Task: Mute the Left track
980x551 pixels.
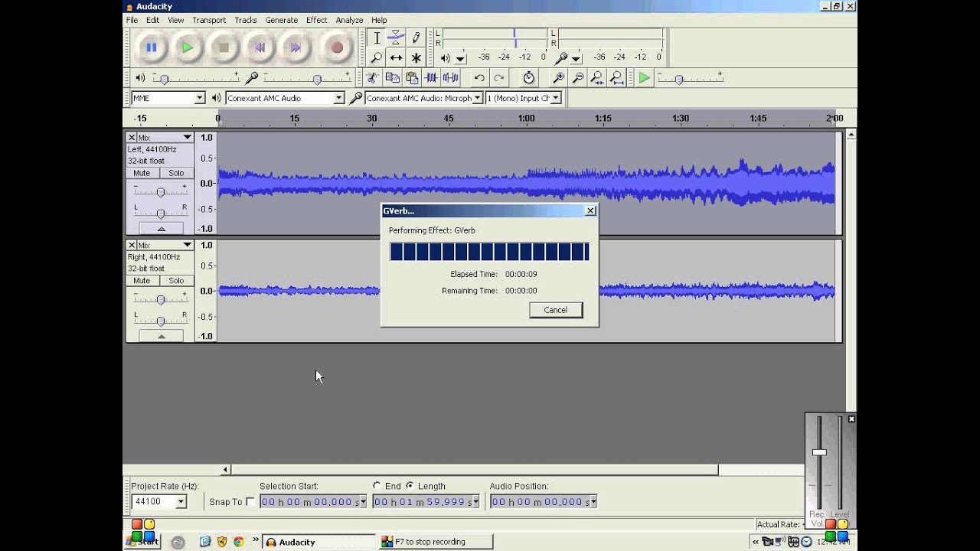Action: pyautogui.click(x=142, y=173)
